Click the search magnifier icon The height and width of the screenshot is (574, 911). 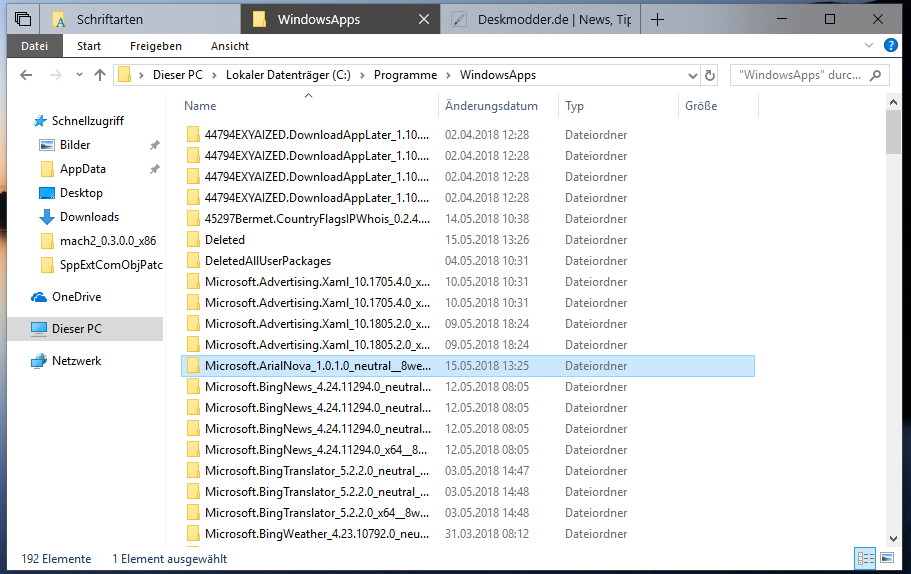pyautogui.click(x=876, y=75)
